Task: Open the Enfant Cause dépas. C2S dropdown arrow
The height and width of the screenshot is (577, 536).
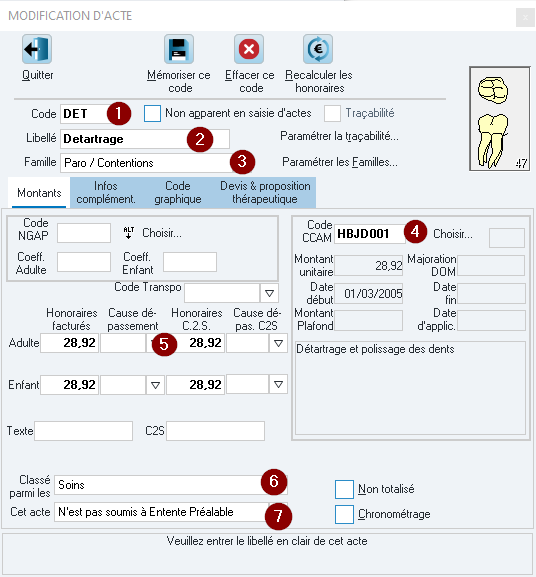Action: point(278,385)
